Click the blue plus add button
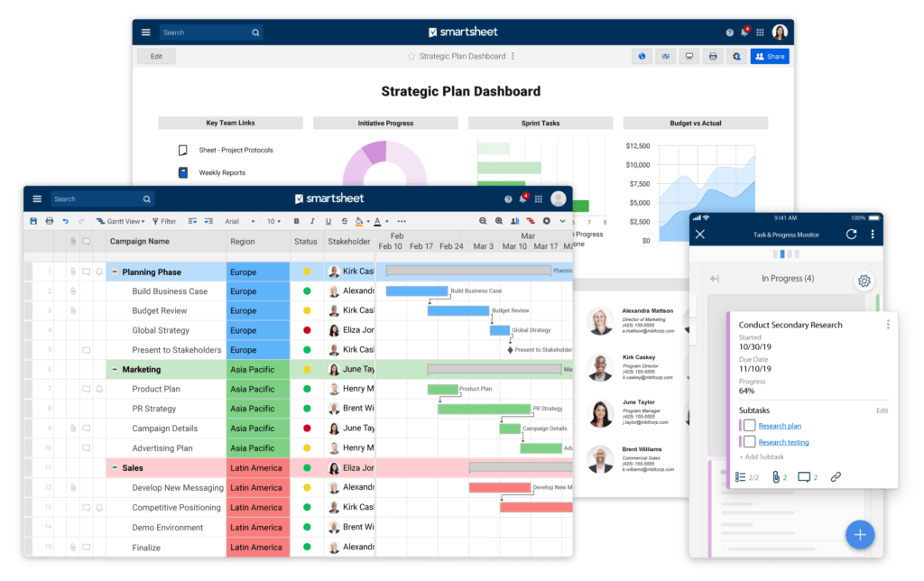924x581 pixels. [859, 534]
